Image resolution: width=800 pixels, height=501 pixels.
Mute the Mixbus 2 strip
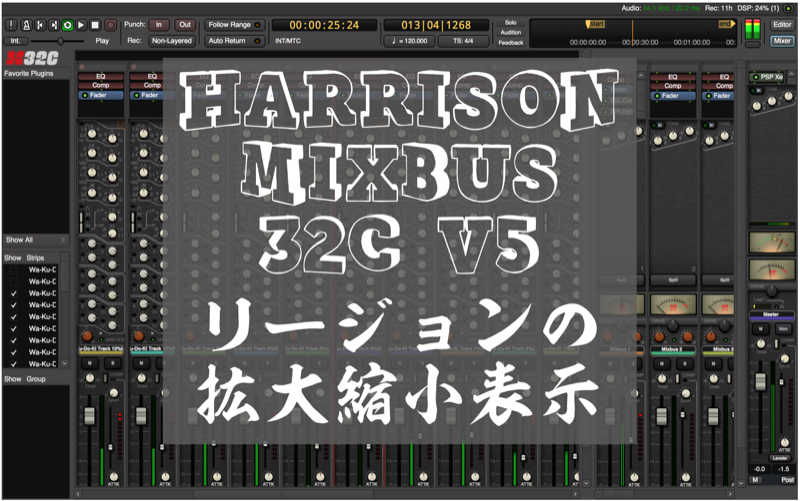pos(662,364)
